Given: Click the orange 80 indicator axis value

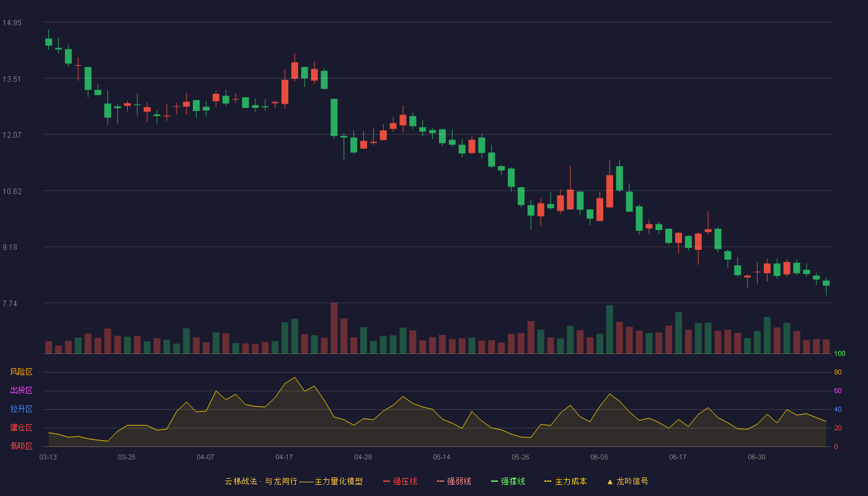Looking at the screenshot, I should pyautogui.click(x=838, y=372).
